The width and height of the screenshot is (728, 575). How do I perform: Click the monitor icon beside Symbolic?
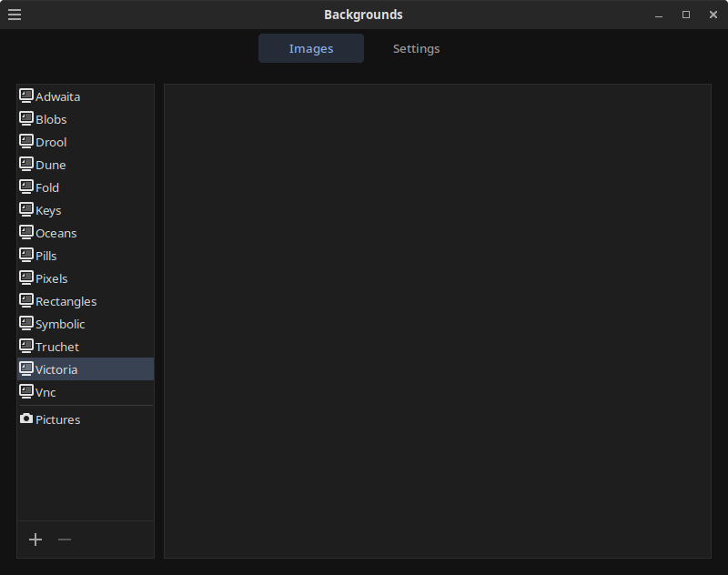coord(26,324)
